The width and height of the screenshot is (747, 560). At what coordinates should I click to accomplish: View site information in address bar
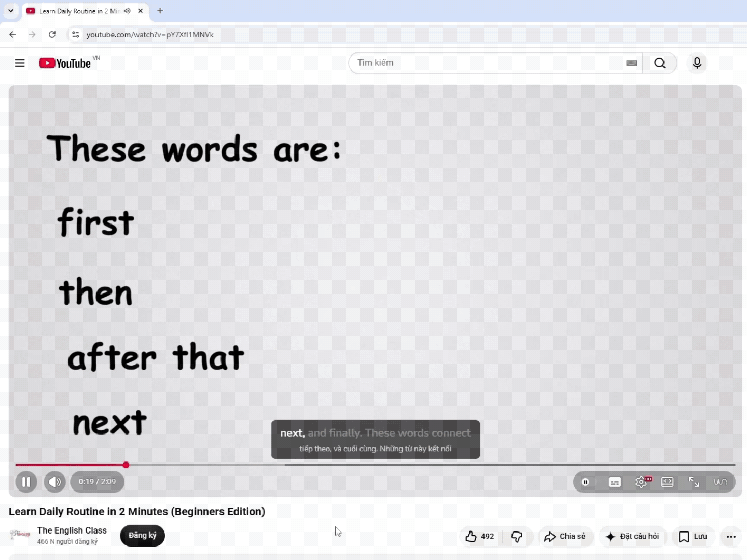click(x=76, y=35)
